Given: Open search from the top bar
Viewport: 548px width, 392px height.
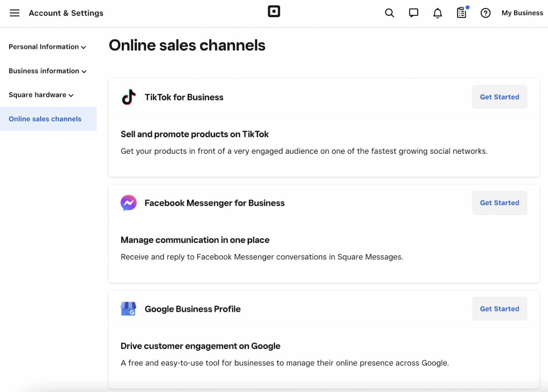Looking at the screenshot, I should point(389,13).
